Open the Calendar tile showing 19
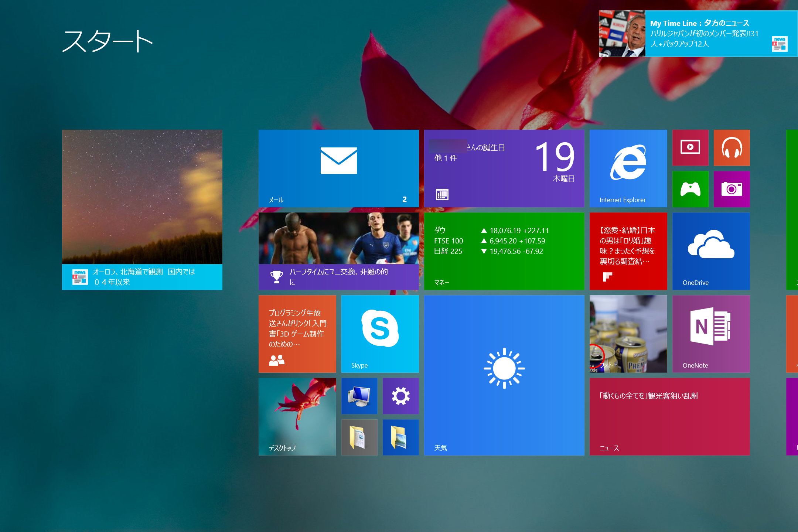Screen dimensions: 798x532 [504, 168]
